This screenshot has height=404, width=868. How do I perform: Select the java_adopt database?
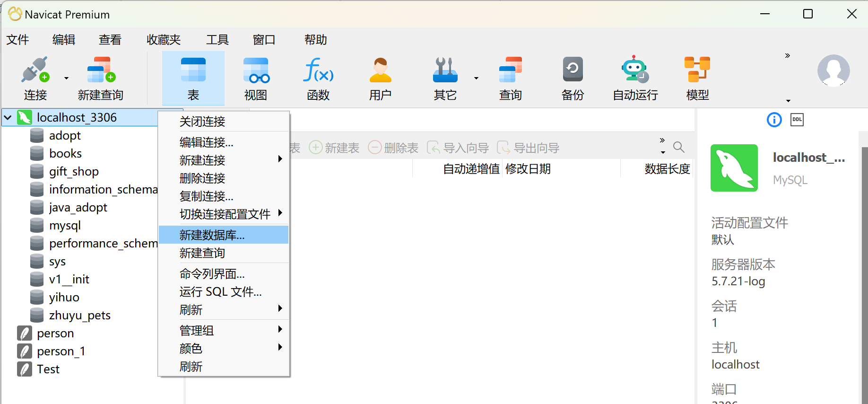tap(78, 208)
